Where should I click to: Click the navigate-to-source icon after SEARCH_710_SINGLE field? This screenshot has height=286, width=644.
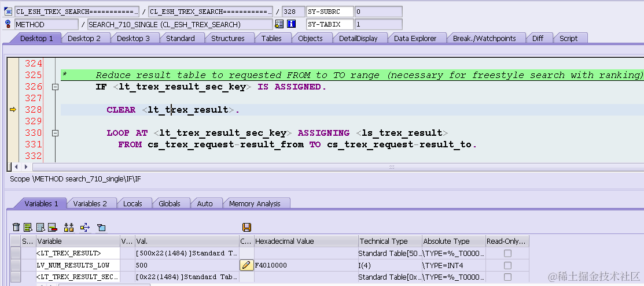[279, 24]
